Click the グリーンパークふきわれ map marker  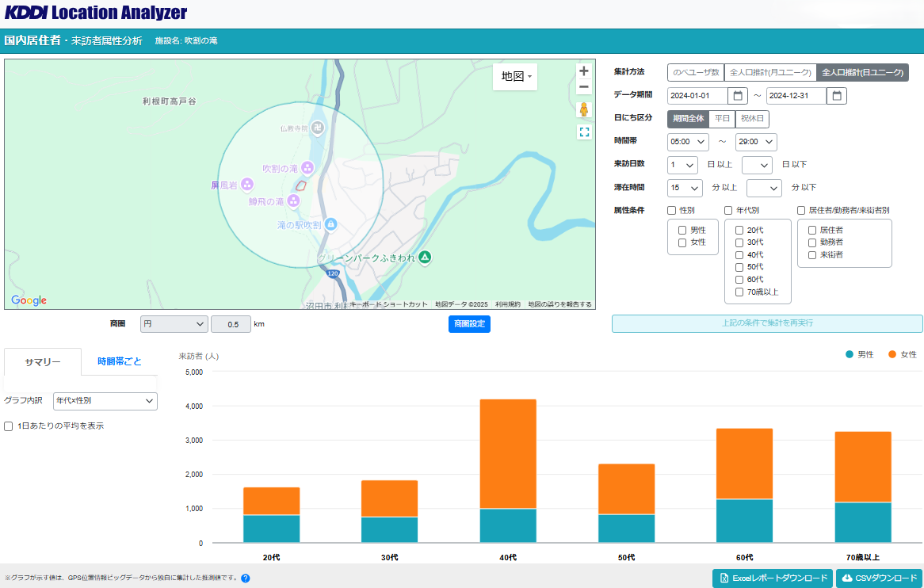point(425,257)
